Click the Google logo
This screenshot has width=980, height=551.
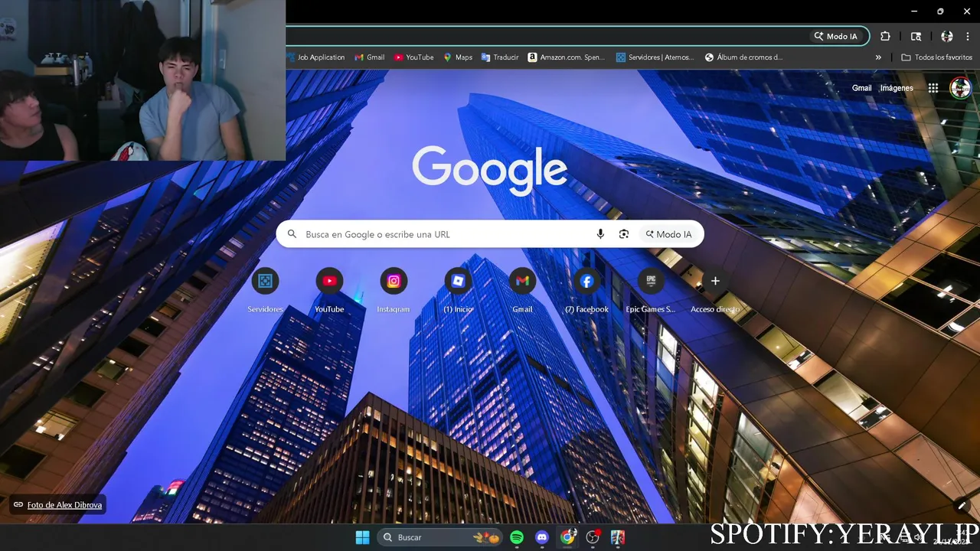pos(490,171)
